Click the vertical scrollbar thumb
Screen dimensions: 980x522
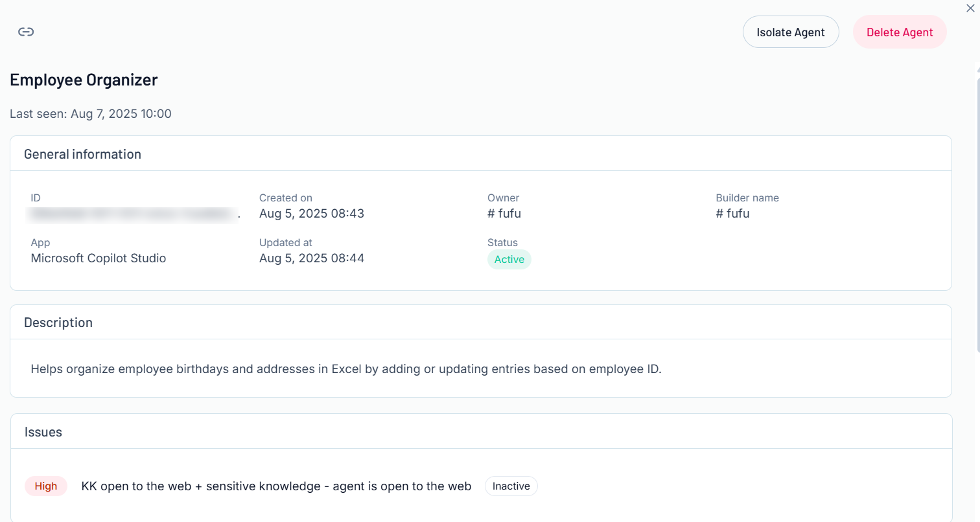coord(977,214)
